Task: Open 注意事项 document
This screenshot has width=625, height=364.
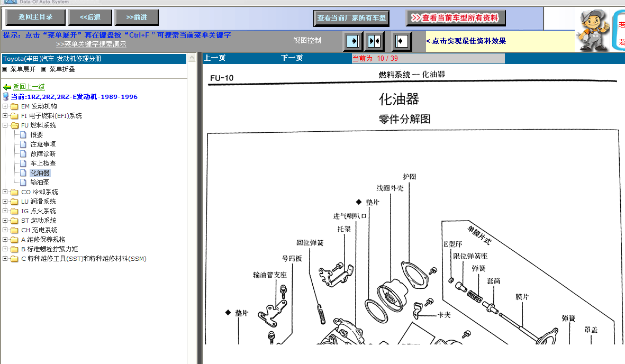Action: pyautogui.click(x=43, y=144)
